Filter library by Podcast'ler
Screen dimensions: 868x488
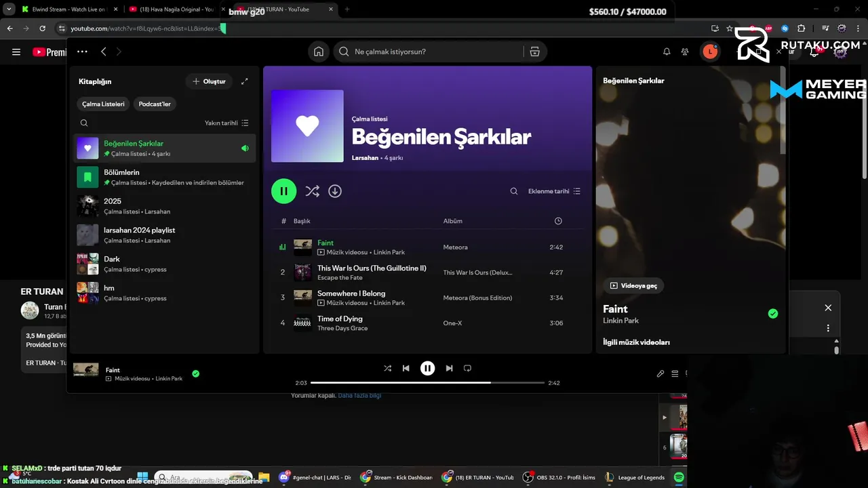point(155,104)
